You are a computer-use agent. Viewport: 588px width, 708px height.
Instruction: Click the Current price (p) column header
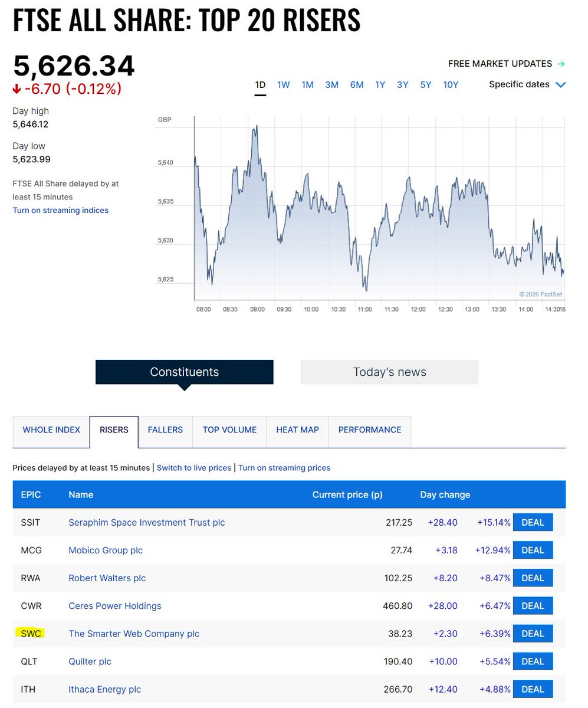pyautogui.click(x=347, y=495)
